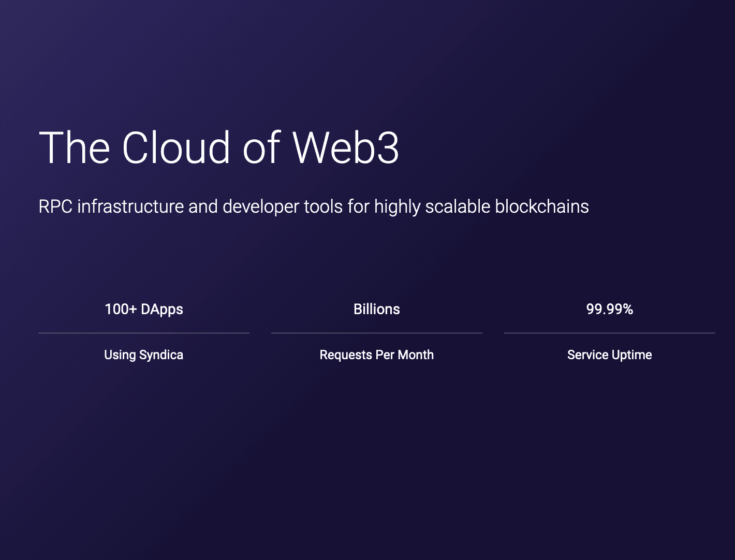Click the 'Billions' statistic

(x=377, y=310)
